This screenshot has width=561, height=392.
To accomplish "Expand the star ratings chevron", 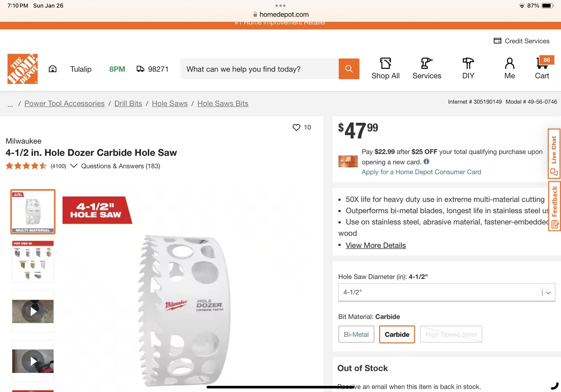I will [x=74, y=166].
